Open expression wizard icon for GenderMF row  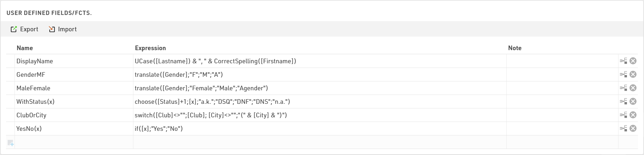coord(623,75)
